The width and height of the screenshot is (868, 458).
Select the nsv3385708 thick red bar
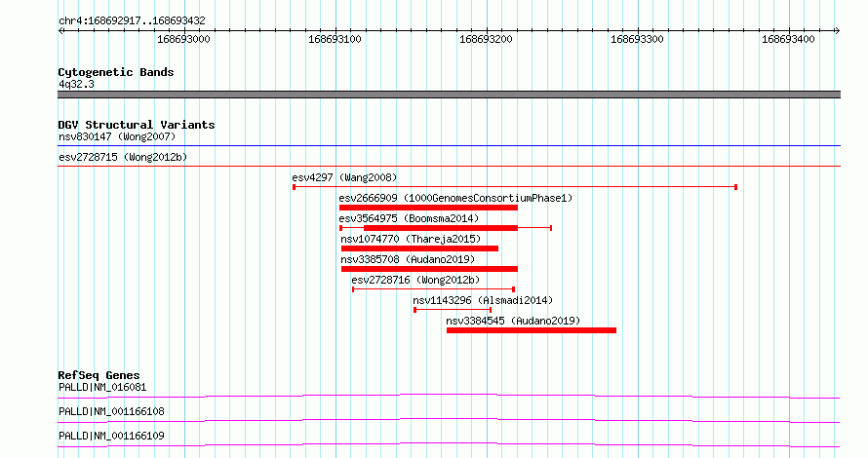tap(429, 269)
